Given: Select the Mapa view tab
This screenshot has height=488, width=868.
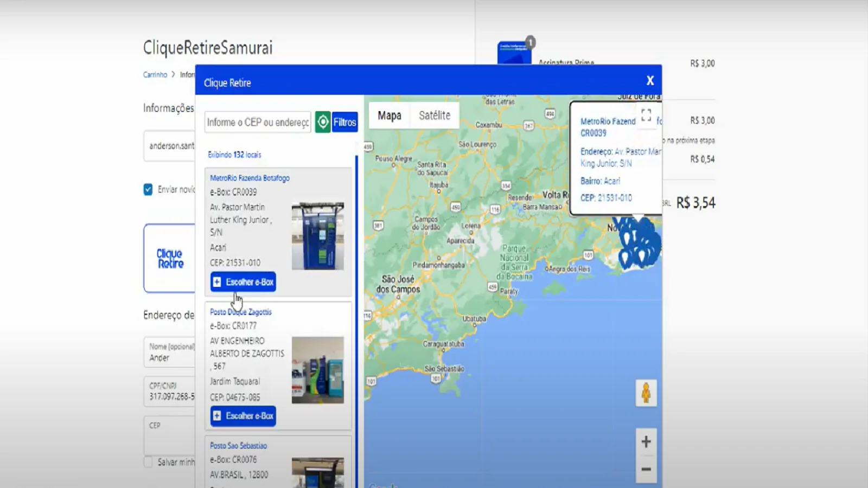Looking at the screenshot, I should [389, 115].
